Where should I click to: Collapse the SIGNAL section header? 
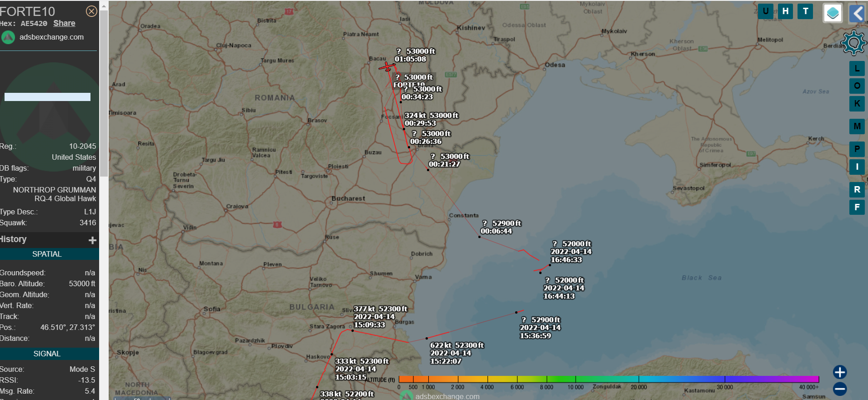[x=47, y=354]
